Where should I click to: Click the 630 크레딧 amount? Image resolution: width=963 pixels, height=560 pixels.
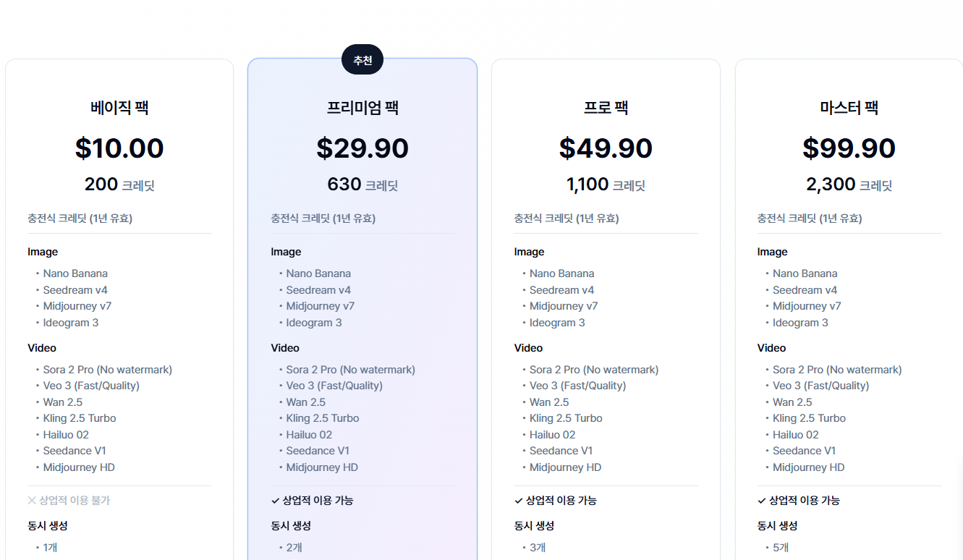pyautogui.click(x=362, y=184)
